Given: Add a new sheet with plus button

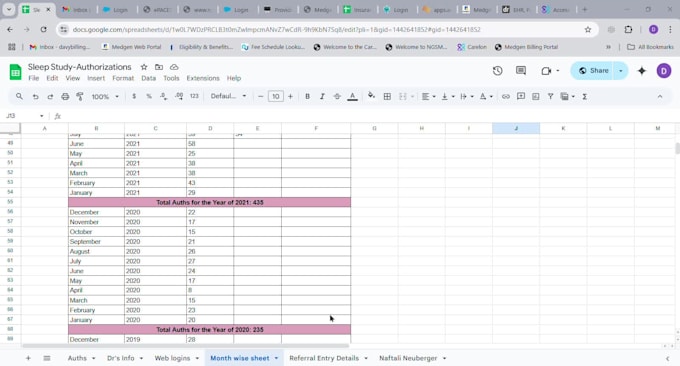Looking at the screenshot, I should tap(28, 358).
